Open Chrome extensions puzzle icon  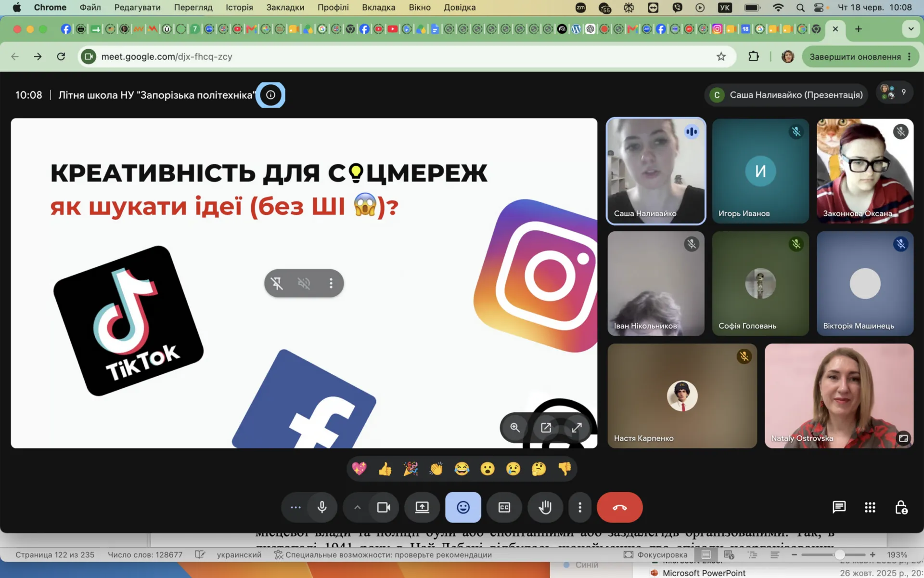[754, 56]
